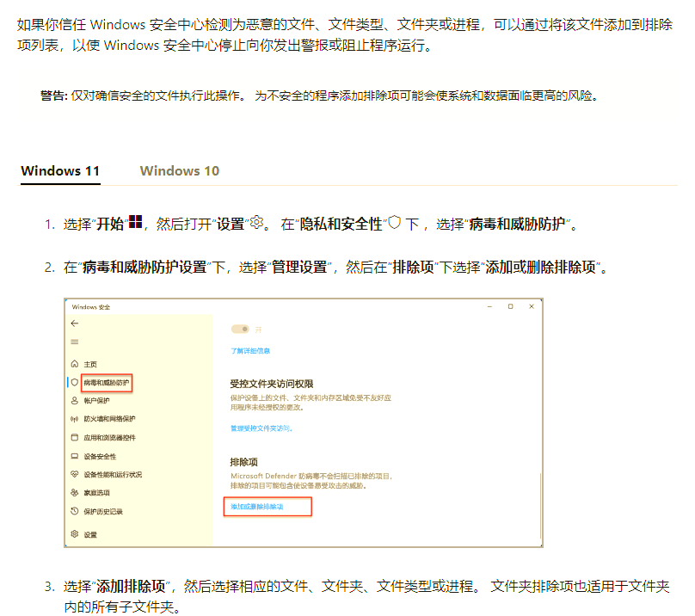Open 应用和浏览器控件 sidebar item

(109, 438)
